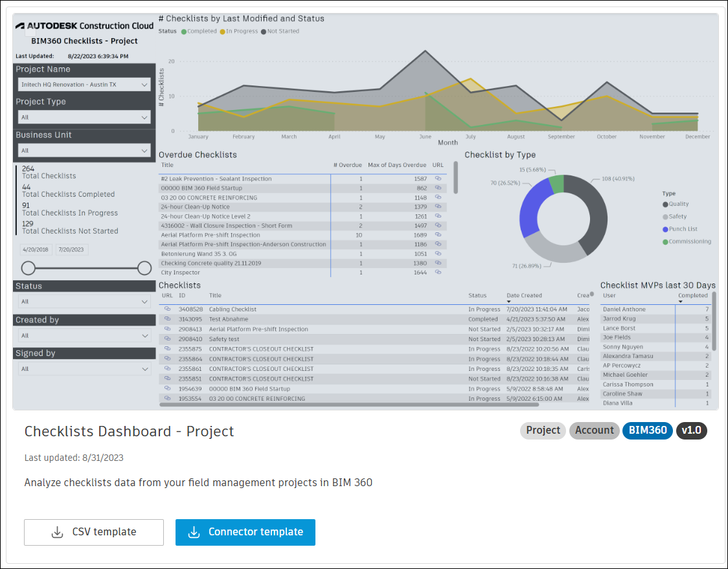Click the start date field 4/20/2018
This screenshot has height=569, width=728.
(36, 250)
